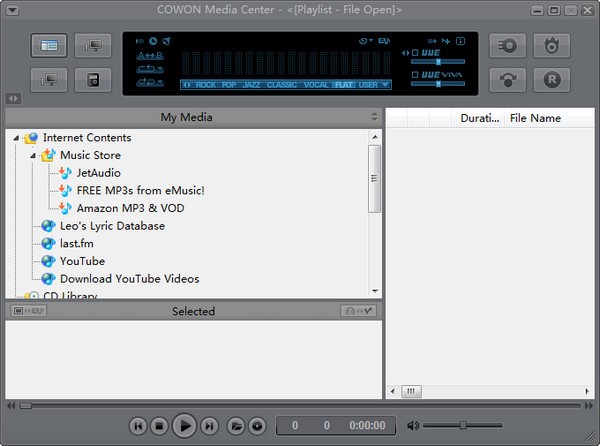Image resolution: width=600 pixels, height=446 pixels.
Task: Click the disc button beside open file
Action: (x=257, y=425)
